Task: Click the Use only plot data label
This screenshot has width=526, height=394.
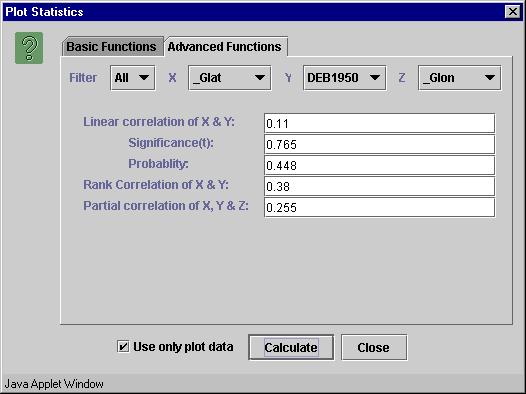Action: [183, 347]
